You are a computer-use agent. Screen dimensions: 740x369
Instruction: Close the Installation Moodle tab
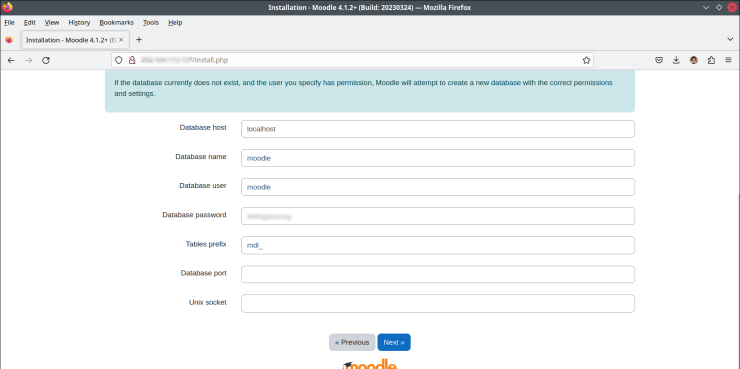(121, 40)
